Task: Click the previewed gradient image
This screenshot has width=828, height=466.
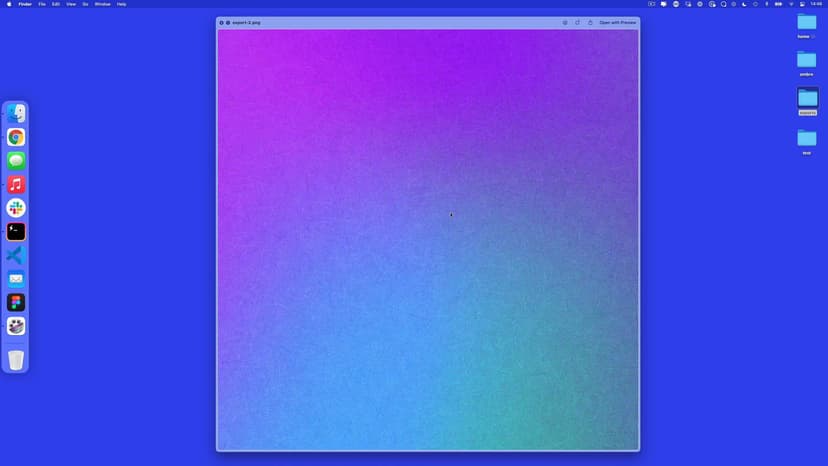Action: (x=428, y=240)
